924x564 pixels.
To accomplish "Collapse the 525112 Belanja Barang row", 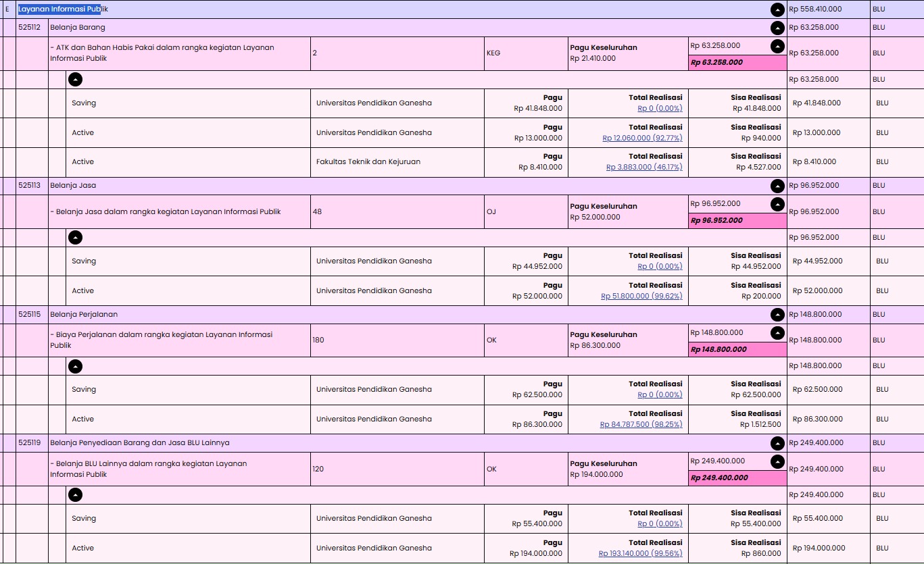I will [x=777, y=28].
